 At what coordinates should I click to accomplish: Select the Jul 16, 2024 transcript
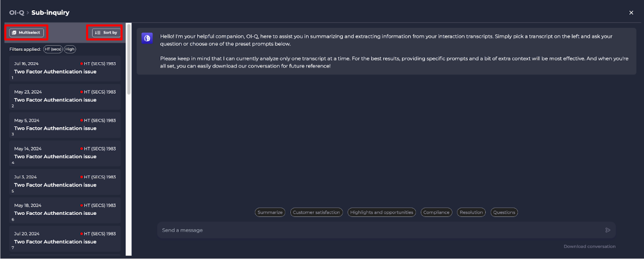click(x=65, y=69)
